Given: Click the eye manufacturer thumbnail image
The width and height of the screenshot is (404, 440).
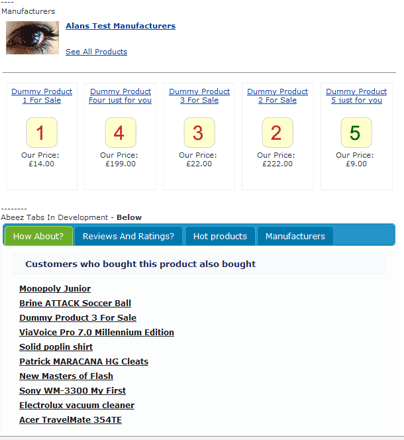Looking at the screenshot, I should [x=32, y=38].
